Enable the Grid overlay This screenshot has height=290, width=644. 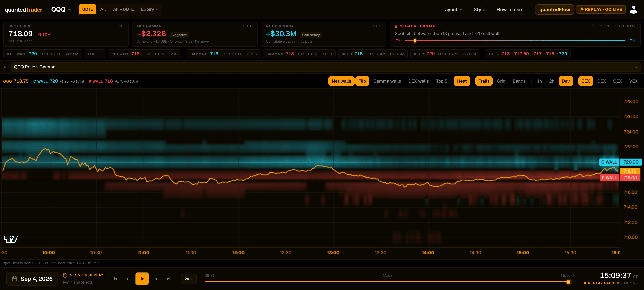[501, 81]
